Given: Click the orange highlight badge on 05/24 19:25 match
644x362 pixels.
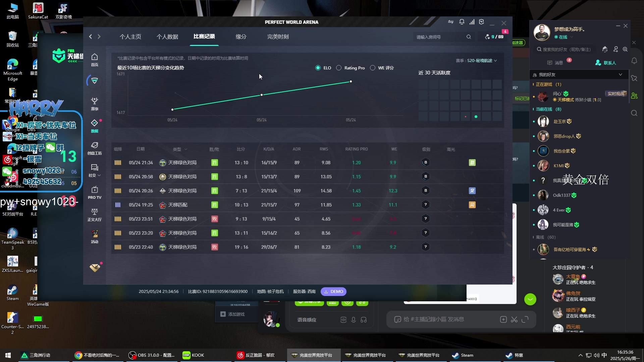Looking at the screenshot, I should [x=472, y=205].
